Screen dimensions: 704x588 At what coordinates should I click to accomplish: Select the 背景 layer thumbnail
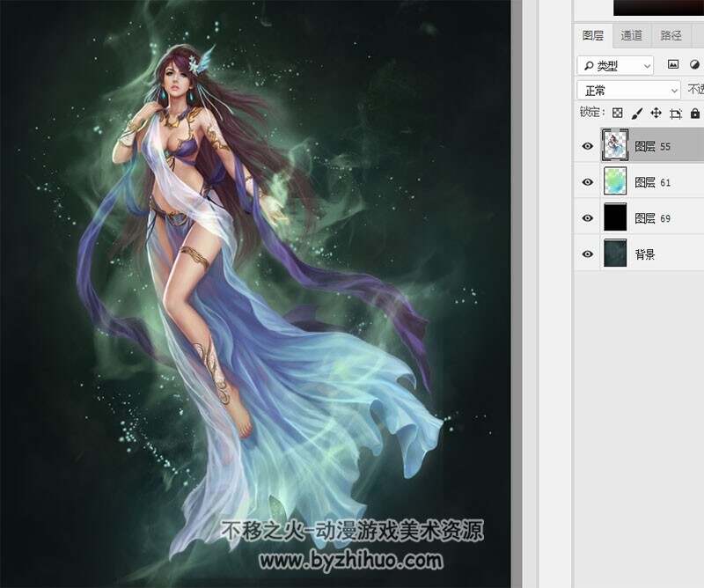point(615,253)
